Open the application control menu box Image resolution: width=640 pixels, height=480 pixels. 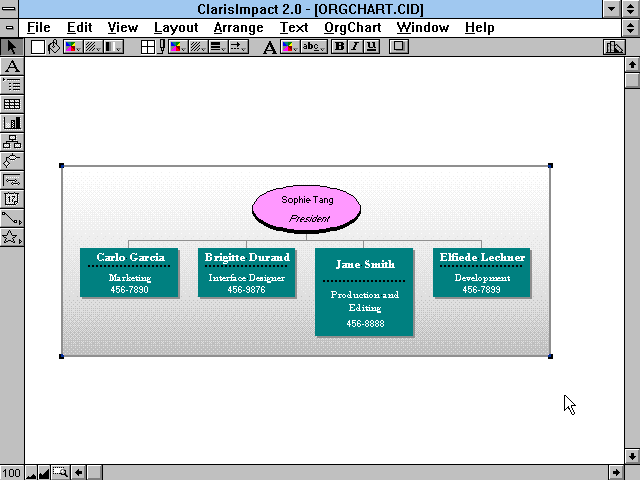pos(9,9)
